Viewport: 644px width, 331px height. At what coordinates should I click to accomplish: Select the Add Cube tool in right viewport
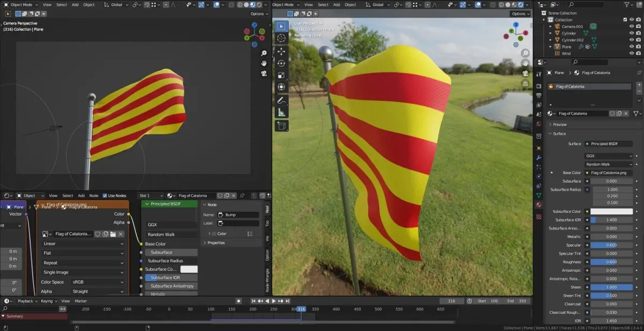(x=282, y=126)
